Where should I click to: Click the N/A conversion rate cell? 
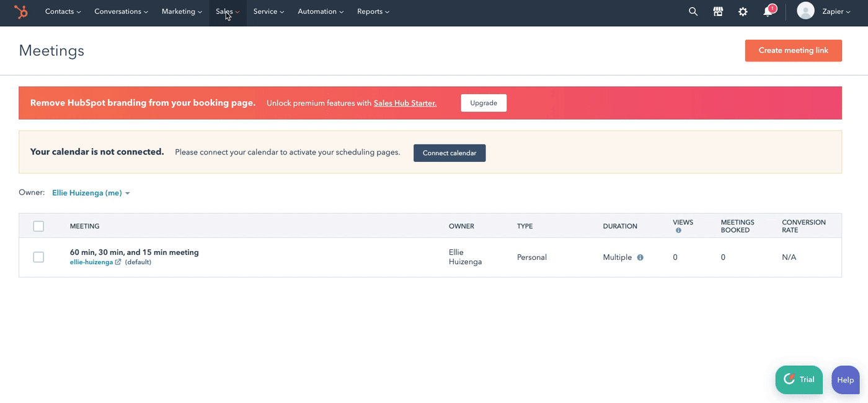pos(789,257)
